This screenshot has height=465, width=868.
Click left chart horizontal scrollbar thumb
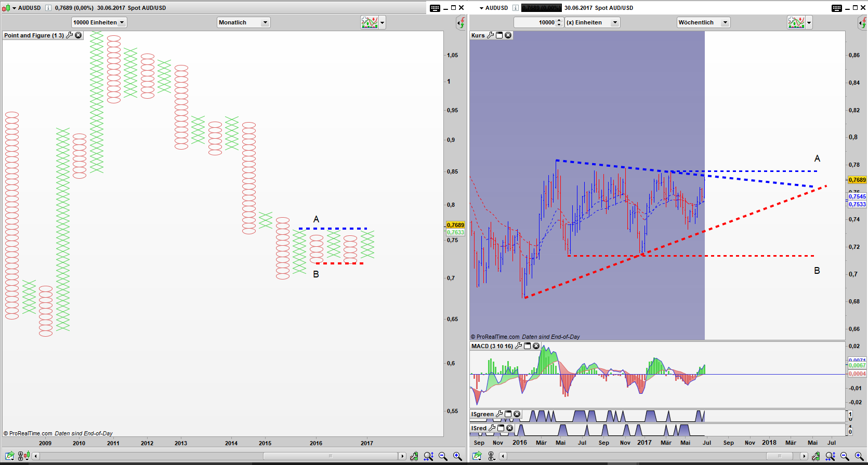331,456
